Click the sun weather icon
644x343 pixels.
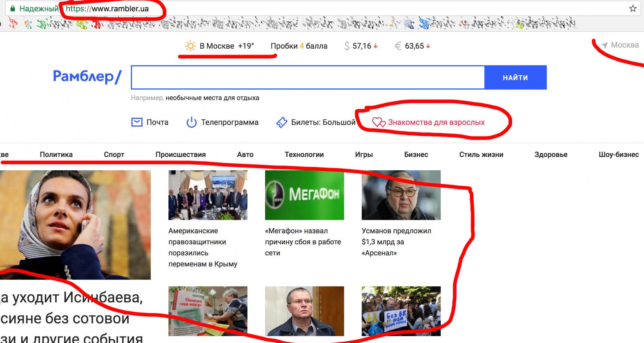tap(190, 46)
